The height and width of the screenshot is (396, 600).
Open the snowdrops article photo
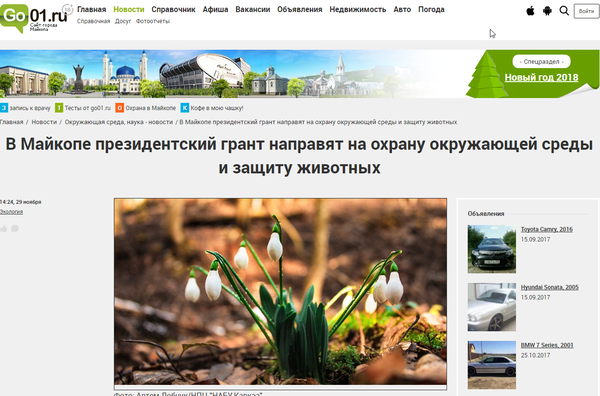[x=280, y=292]
